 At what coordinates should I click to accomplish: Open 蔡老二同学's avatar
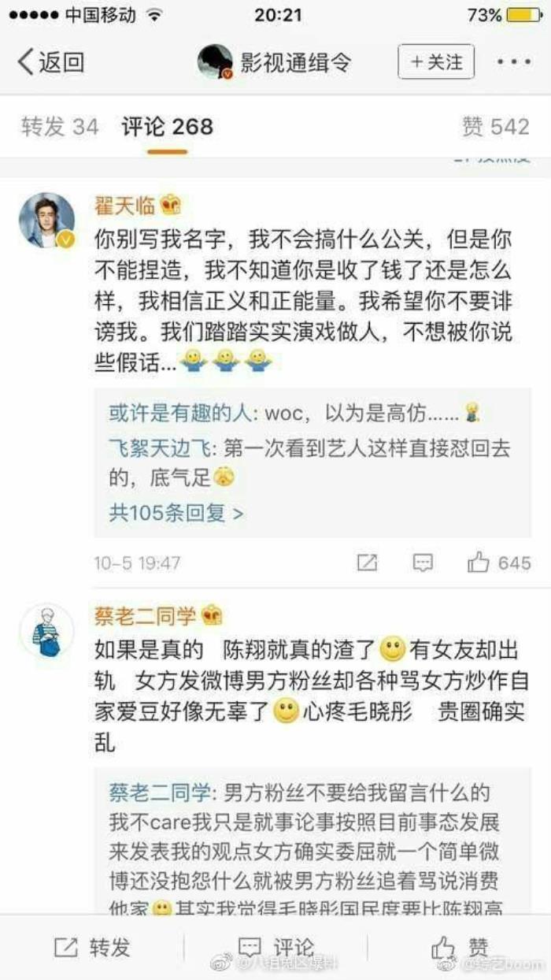pyautogui.click(x=46, y=631)
